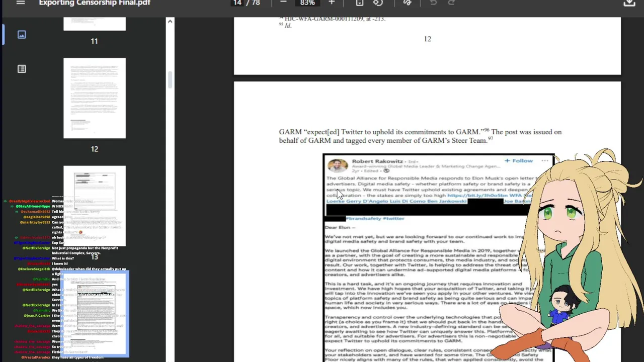Click the current page number field
This screenshot has height=362, width=644.
pyautogui.click(x=237, y=3)
